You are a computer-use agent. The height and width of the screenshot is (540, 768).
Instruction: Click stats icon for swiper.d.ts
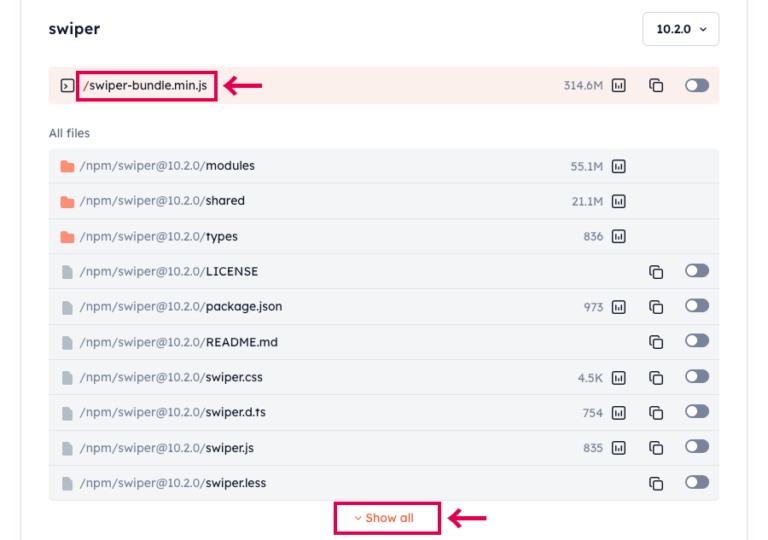[619, 413]
